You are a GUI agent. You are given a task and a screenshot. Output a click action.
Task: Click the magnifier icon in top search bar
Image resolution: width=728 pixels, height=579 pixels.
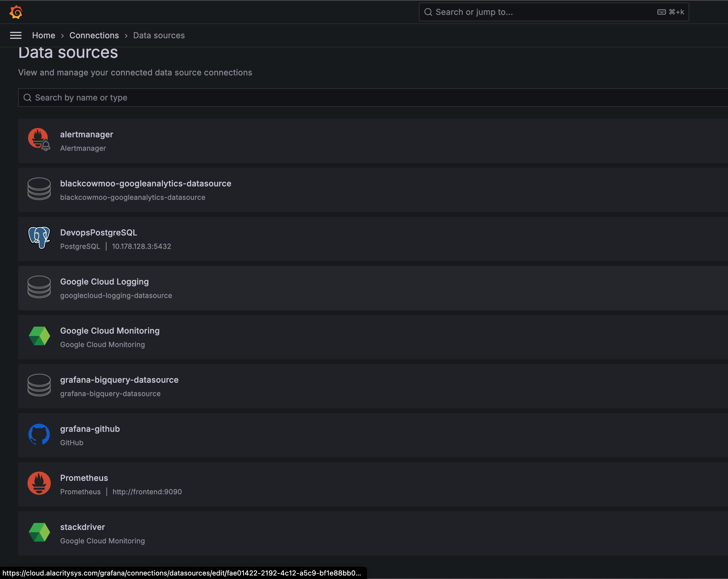click(428, 12)
